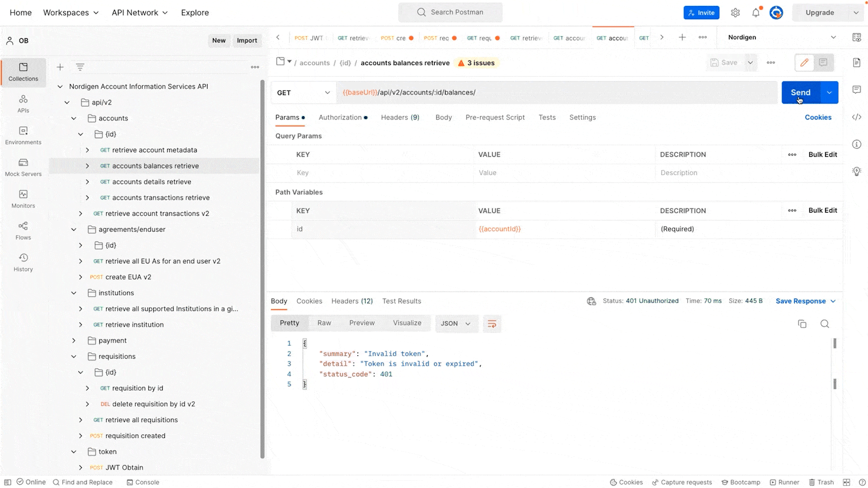This screenshot has height=488, width=868.
Task: Expand the payment folder
Action: pos(74,340)
